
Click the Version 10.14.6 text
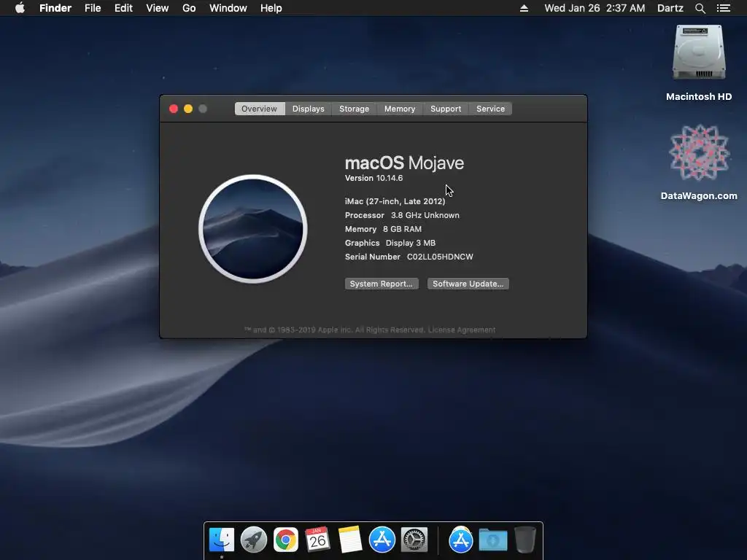tap(373, 178)
